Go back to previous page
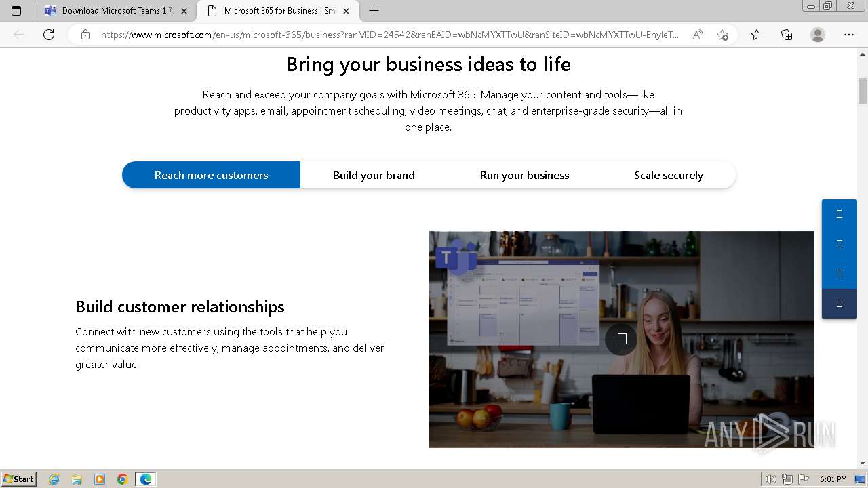868x488 pixels. click(19, 35)
